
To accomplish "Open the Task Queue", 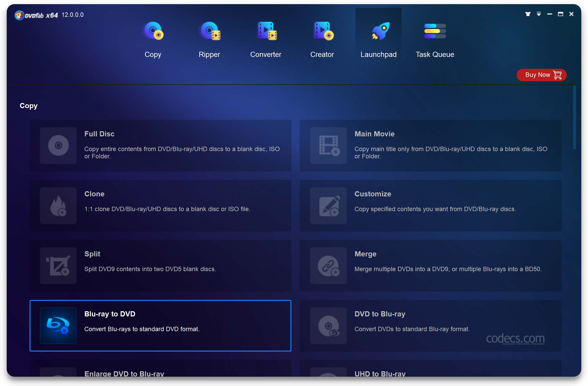I will (x=435, y=39).
